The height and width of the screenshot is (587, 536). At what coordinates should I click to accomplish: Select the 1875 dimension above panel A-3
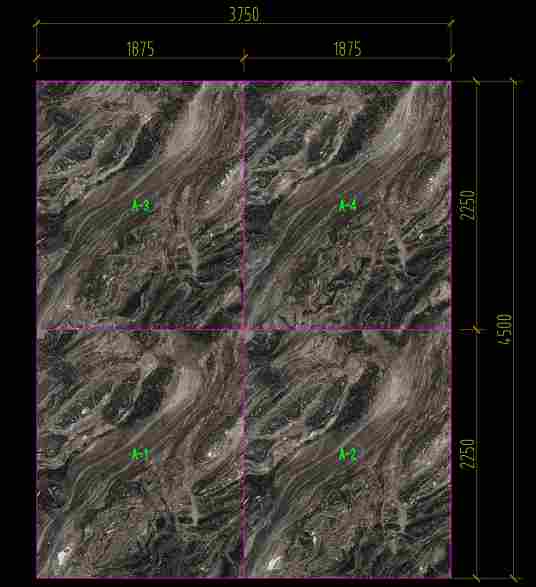(x=140, y=49)
